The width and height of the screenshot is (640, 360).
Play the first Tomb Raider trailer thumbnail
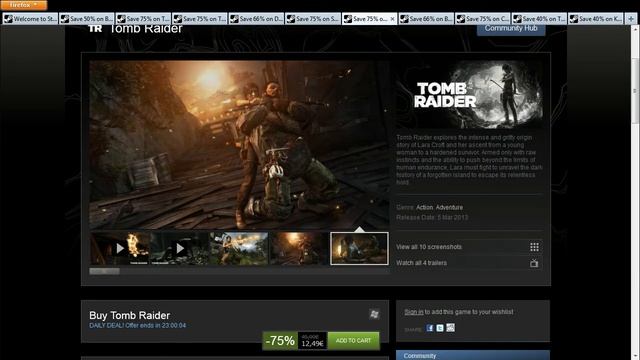pos(120,249)
